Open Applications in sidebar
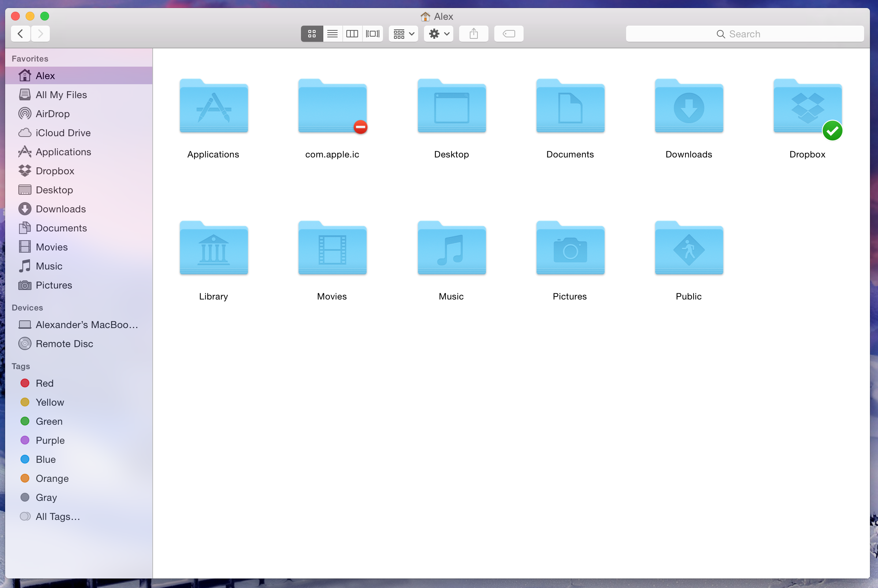 79,152
